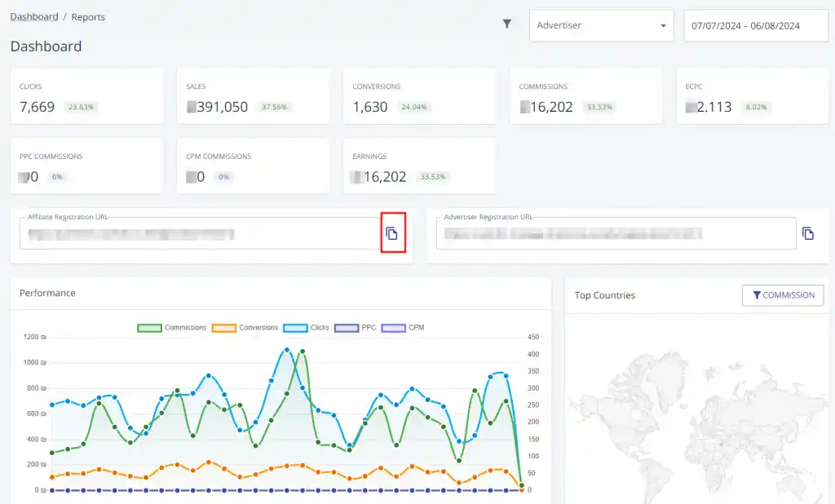Image resolution: width=835 pixels, height=504 pixels.
Task: Click the Clicks value 7,669
Action: tap(38, 107)
